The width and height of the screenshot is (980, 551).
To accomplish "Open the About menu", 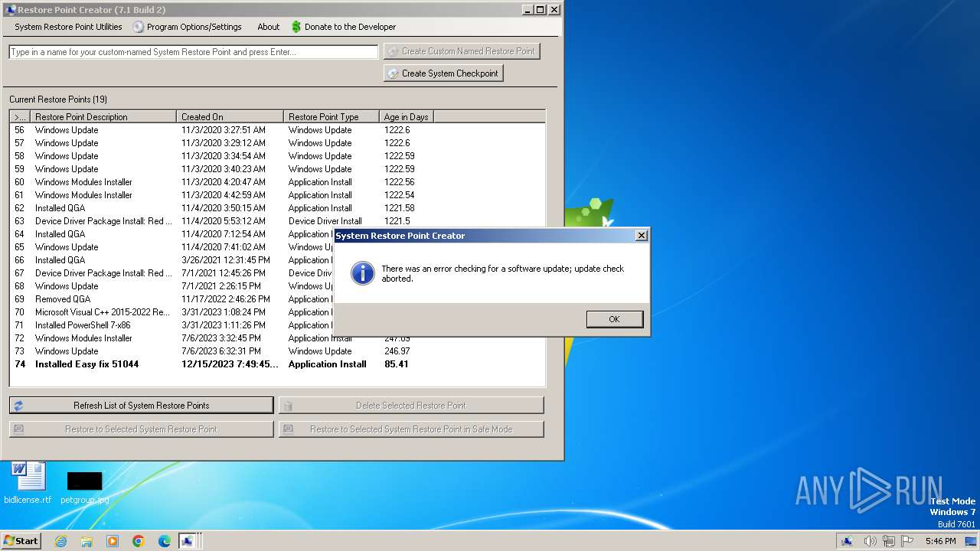I will [x=268, y=27].
